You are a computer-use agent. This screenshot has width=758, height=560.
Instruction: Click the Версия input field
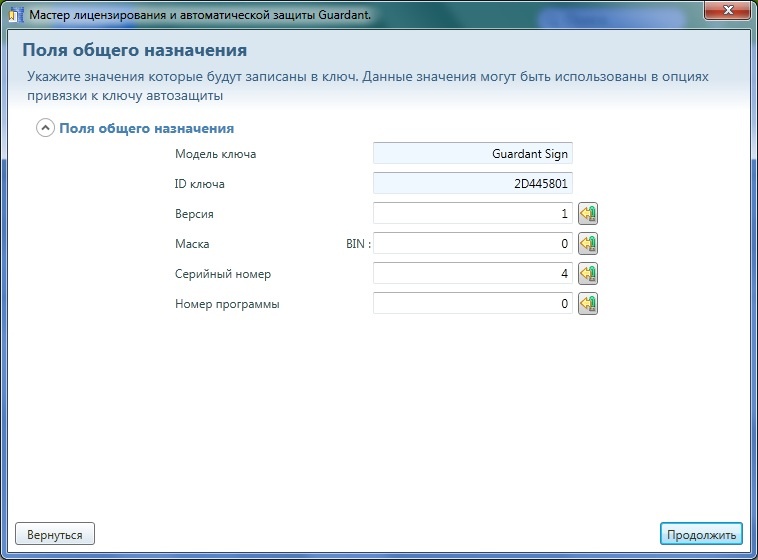pyautogui.click(x=472, y=214)
